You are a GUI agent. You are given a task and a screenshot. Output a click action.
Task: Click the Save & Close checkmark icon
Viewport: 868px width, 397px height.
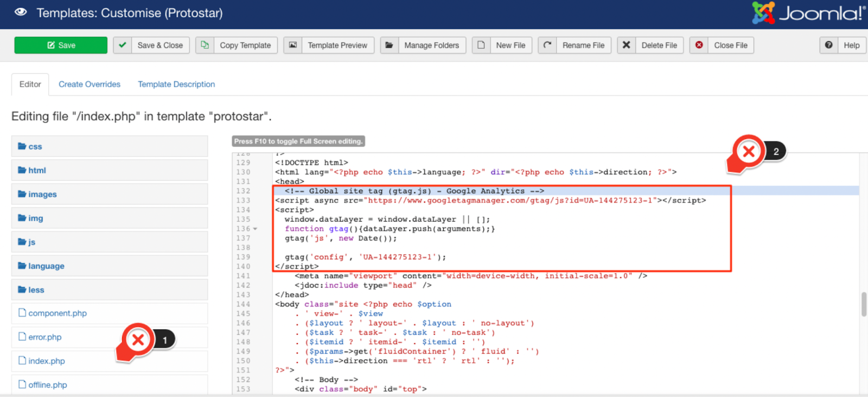pos(123,45)
